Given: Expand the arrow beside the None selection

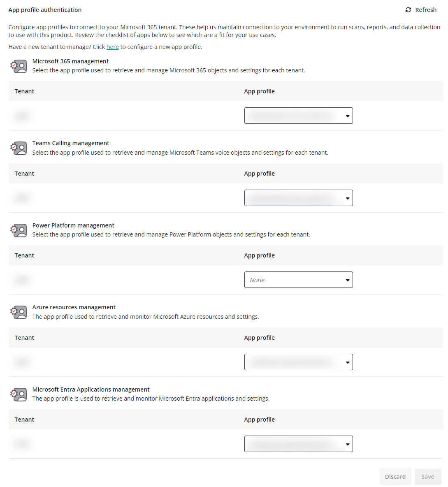Looking at the screenshot, I should pos(347,280).
